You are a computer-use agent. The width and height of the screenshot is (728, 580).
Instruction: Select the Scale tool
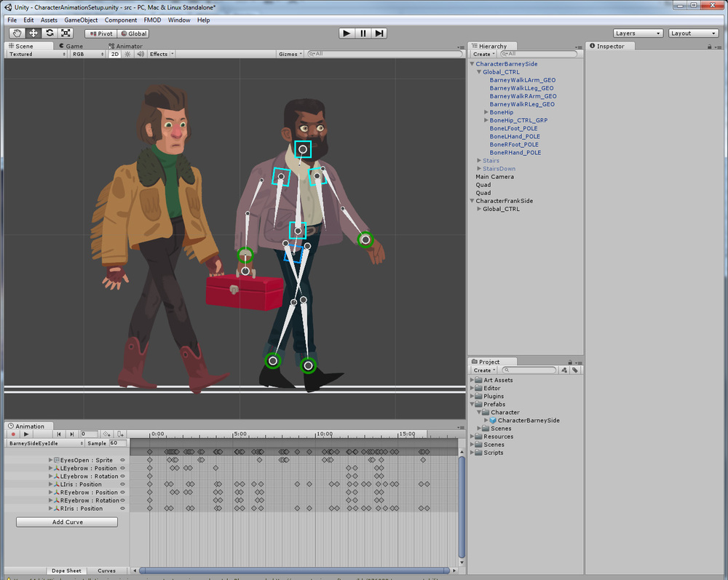(x=66, y=33)
